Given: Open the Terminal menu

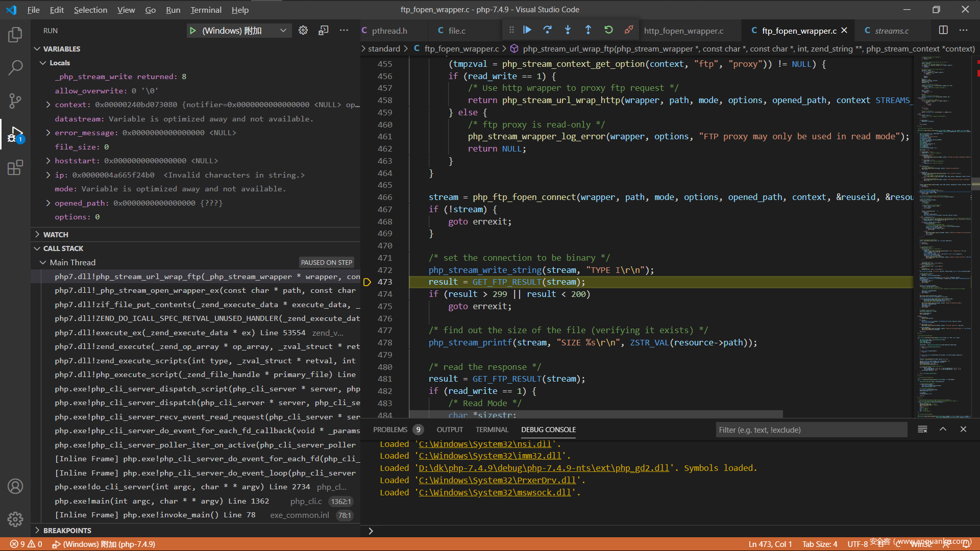Looking at the screenshot, I should point(206,10).
